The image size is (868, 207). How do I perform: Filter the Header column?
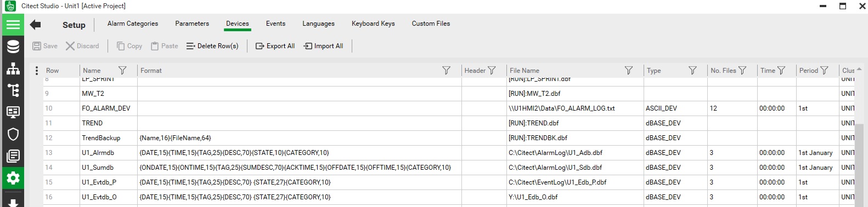[492, 71]
